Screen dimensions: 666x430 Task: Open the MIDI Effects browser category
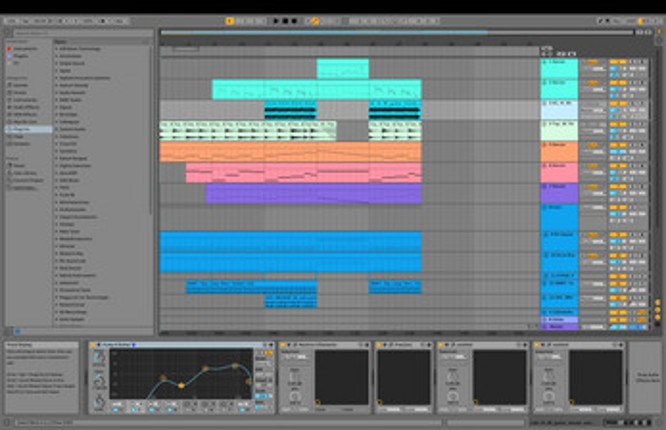coord(23,114)
